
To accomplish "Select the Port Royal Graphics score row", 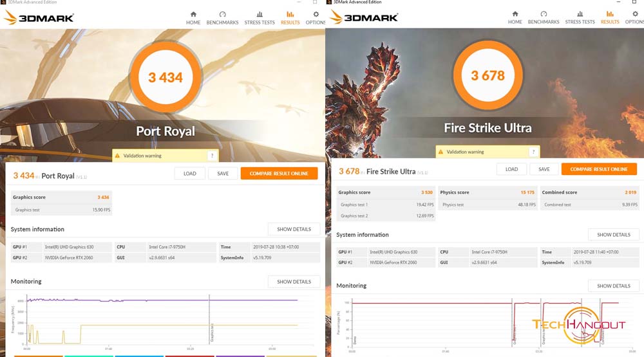I will tap(61, 197).
